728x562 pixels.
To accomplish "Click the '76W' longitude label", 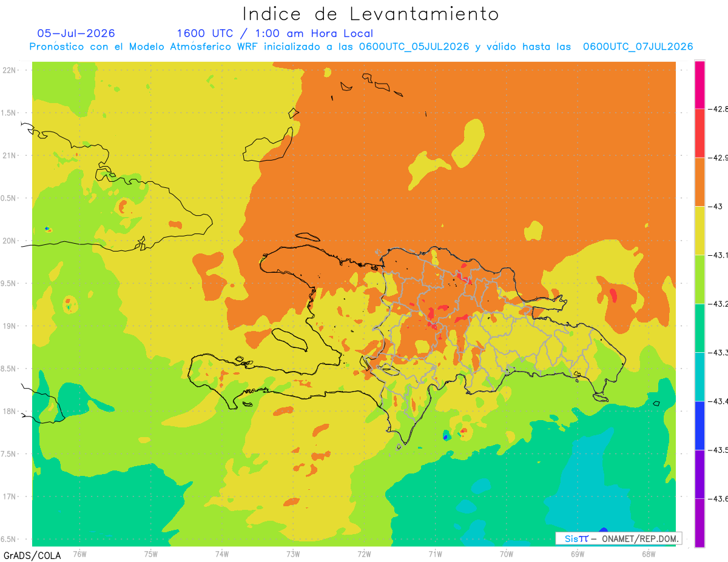I will (79, 554).
